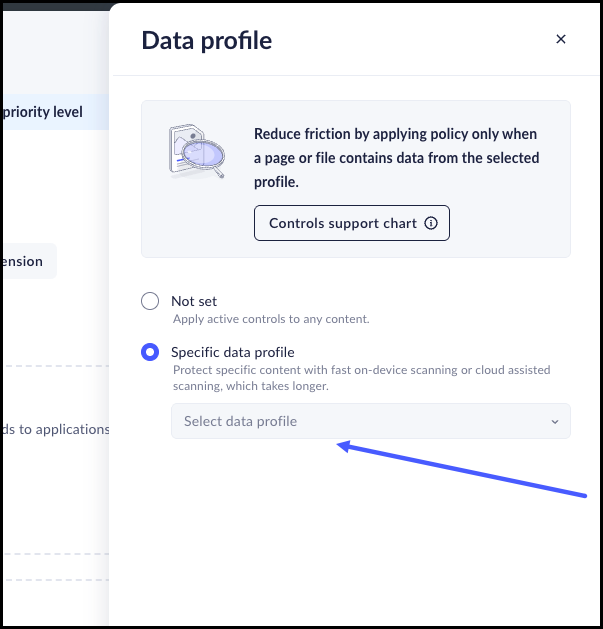Click the blue arrow annotation
The width and height of the screenshot is (603, 629).
coord(460,470)
